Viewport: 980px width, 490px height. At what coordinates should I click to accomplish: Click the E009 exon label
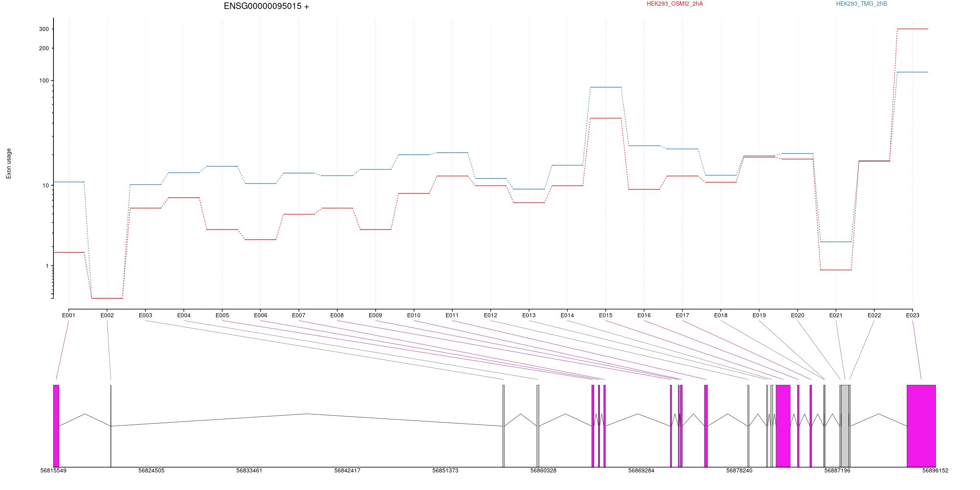[375, 315]
